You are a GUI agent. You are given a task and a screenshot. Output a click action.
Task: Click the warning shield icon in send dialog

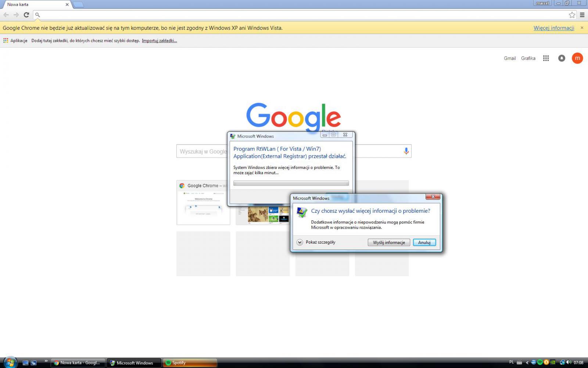coord(302,212)
